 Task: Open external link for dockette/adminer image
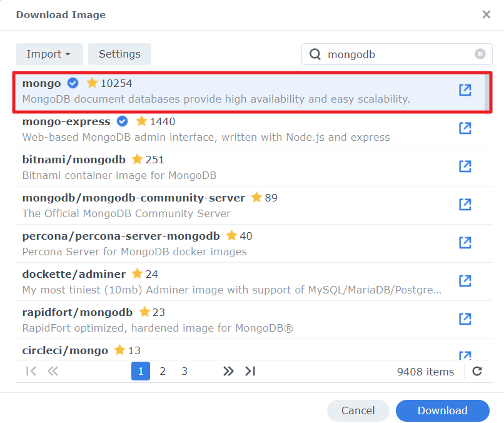pos(465,281)
